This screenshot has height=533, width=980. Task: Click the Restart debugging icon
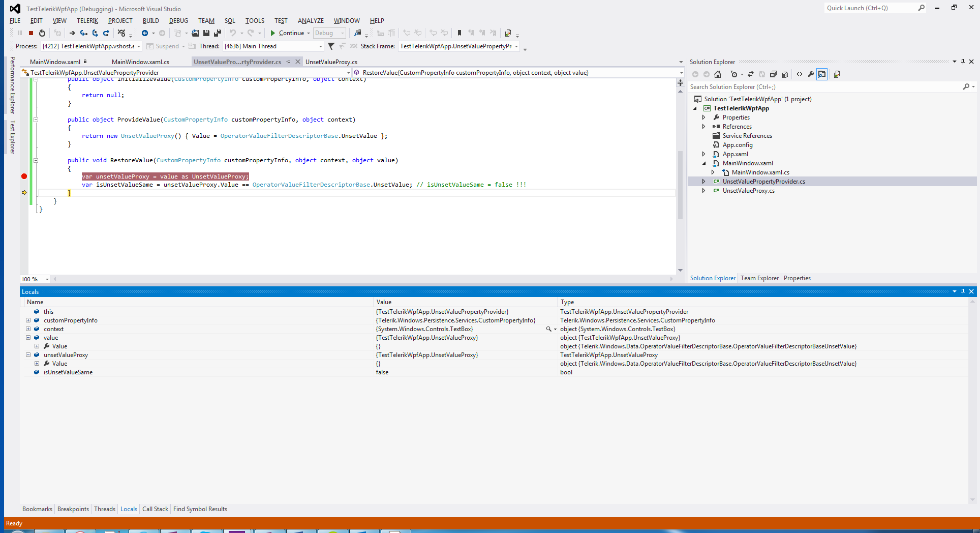[42, 33]
